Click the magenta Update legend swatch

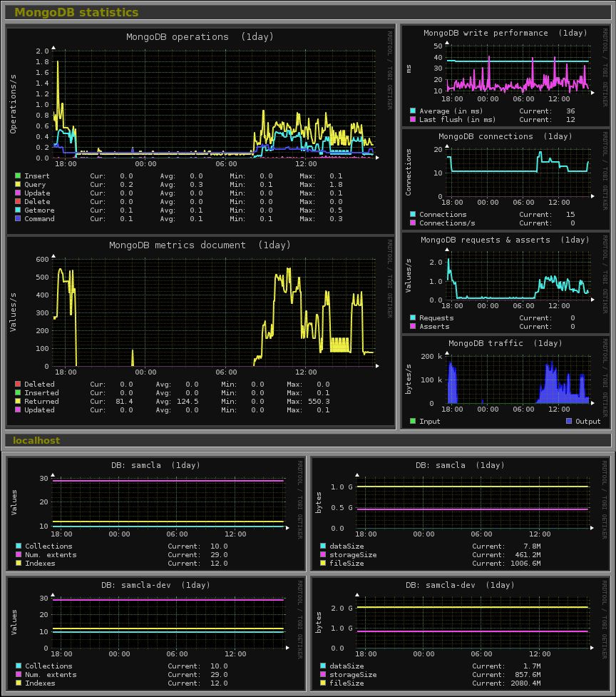19,193
